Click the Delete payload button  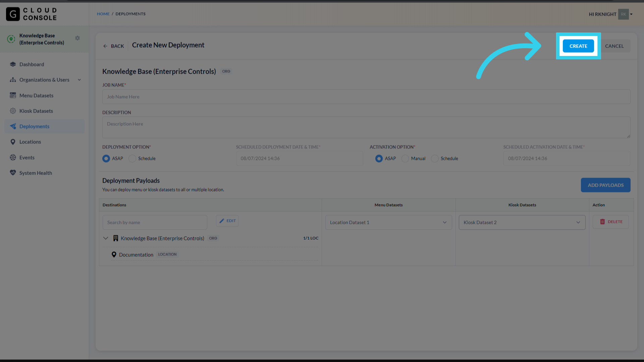pos(610,222)
